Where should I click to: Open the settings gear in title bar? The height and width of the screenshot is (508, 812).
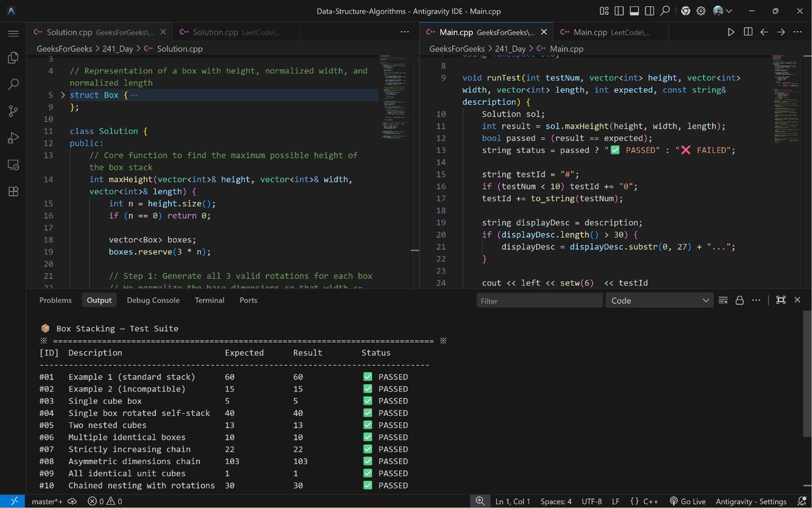pyautogui.click(x=701, y=11)
